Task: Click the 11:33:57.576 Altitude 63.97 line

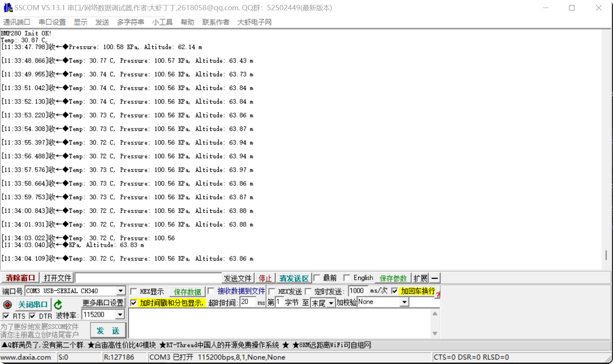Action: 127,170
